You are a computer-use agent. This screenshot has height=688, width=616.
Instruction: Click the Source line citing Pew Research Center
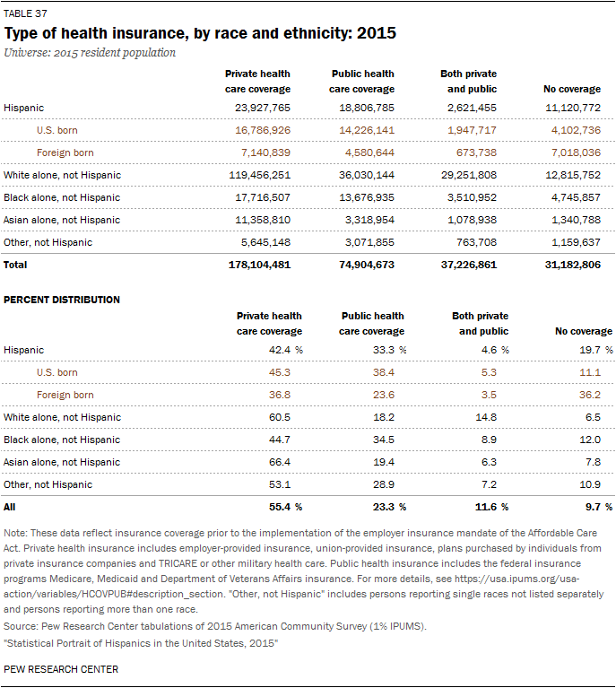[215, 626]
